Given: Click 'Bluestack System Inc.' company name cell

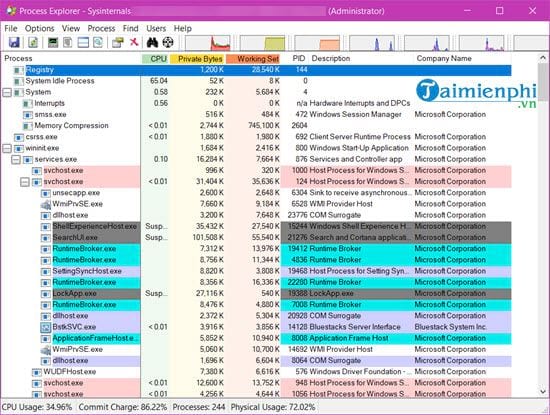Looking at the screenshot, I should pyautogui.click(x=450, y=327).
